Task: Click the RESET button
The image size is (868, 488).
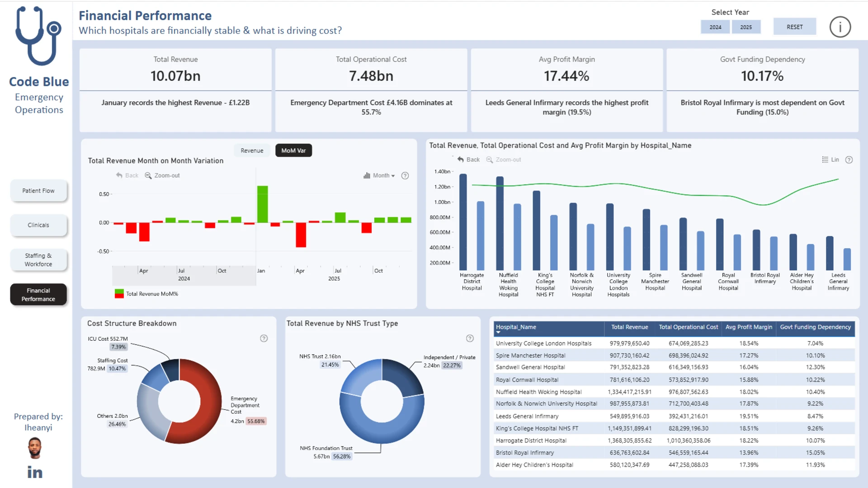Action: [795, 27]
